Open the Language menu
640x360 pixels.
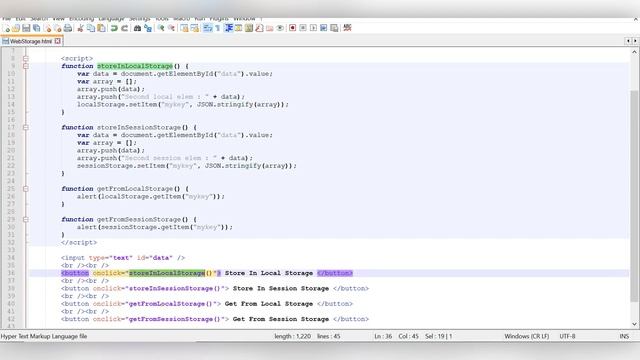tap(111, 19)
